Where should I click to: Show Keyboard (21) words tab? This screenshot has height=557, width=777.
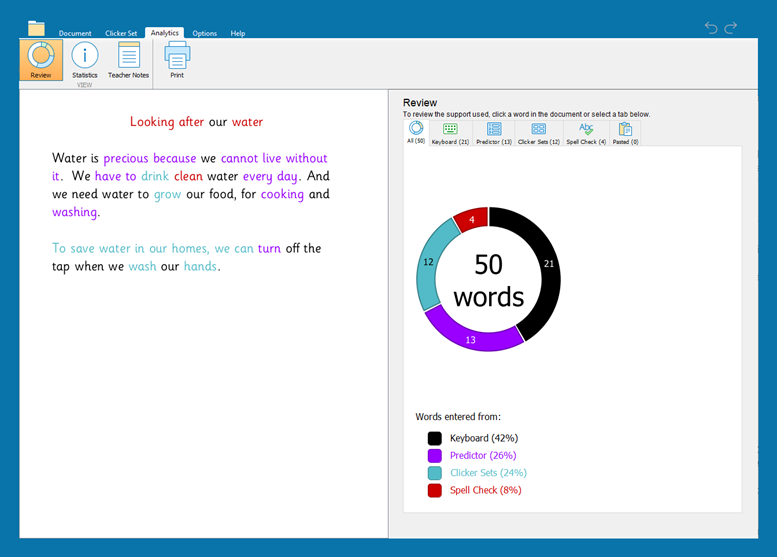[450, 133]
